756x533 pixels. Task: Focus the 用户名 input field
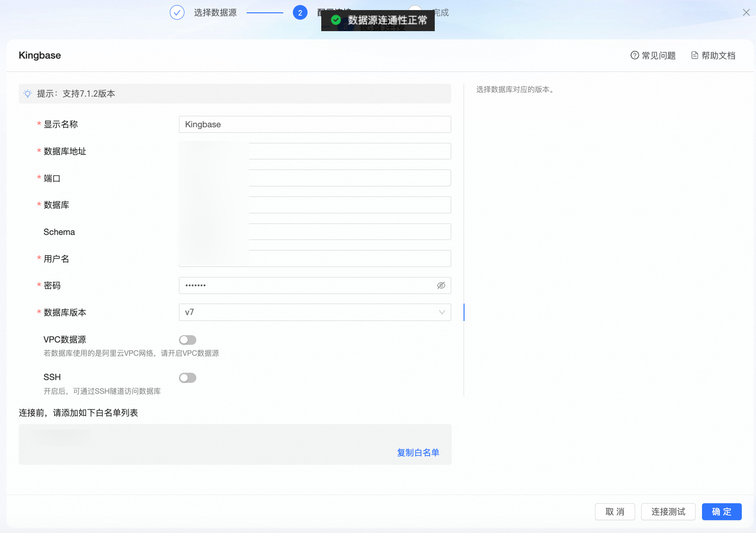[315, 259]
